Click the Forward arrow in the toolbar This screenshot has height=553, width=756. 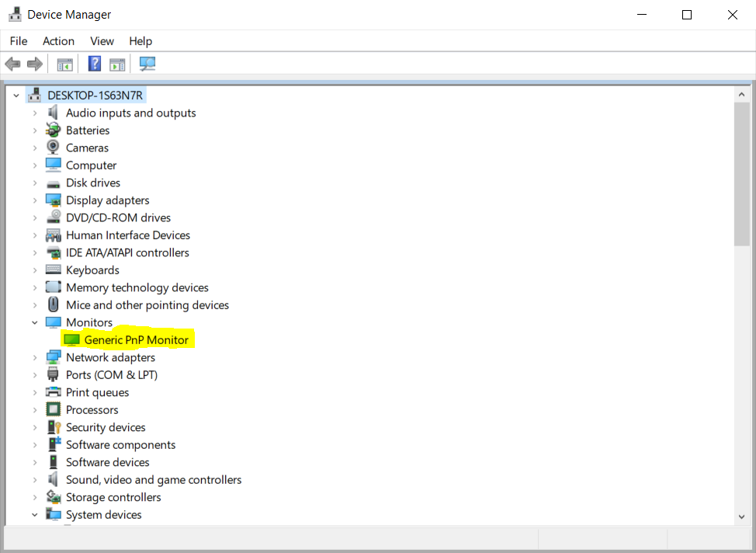click(x=35, y=64)
